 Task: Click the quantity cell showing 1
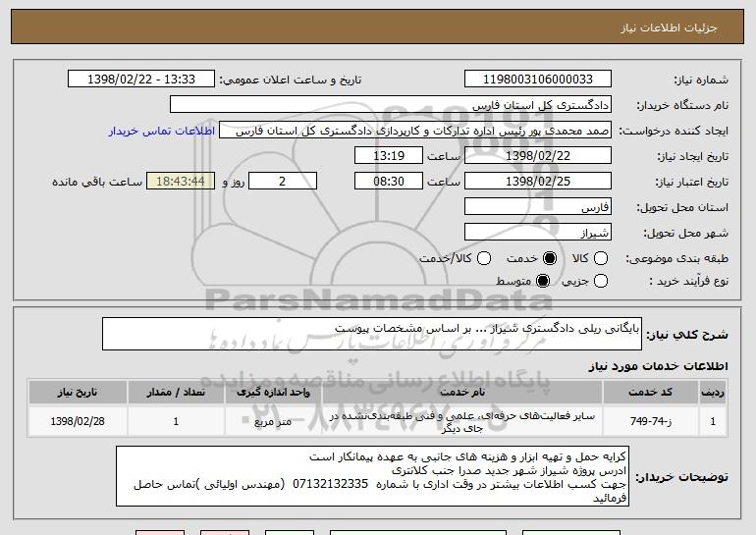click(176, 421)
